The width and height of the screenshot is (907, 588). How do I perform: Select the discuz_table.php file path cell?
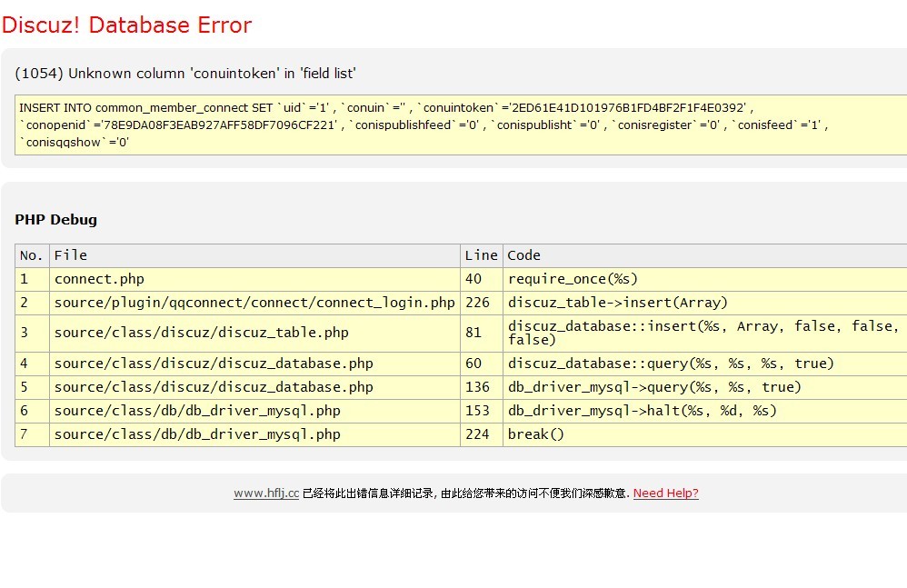click(254, 333)
